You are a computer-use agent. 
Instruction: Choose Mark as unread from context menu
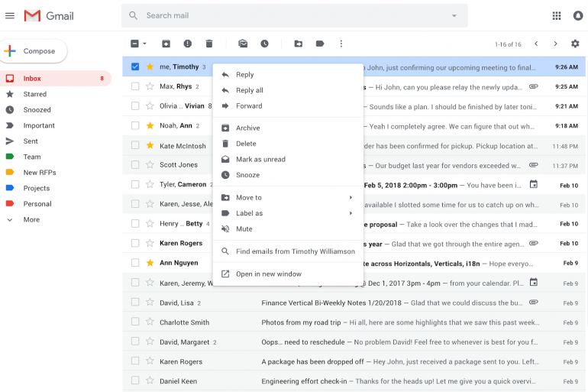260,159
